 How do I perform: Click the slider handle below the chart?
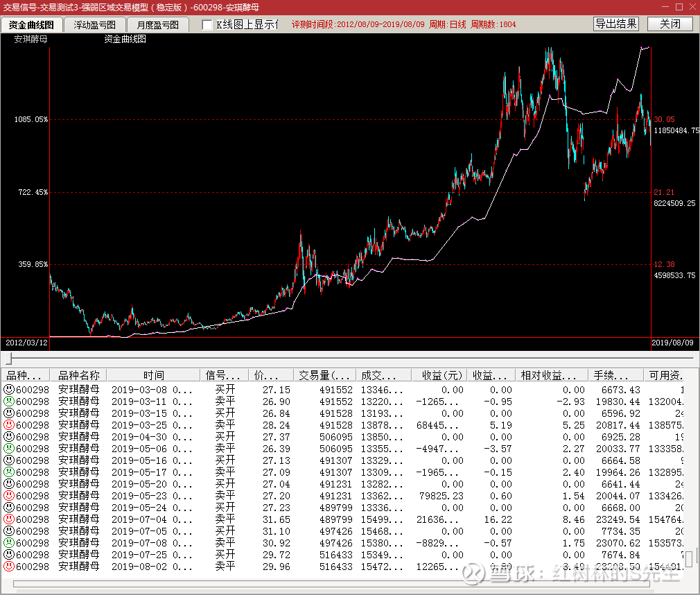(x=9, y=359)
